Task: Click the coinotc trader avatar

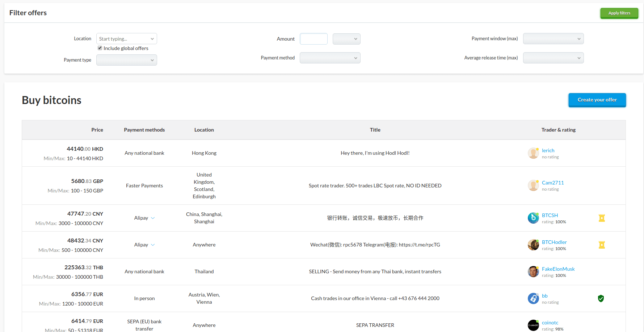Action: pos(533,325)
